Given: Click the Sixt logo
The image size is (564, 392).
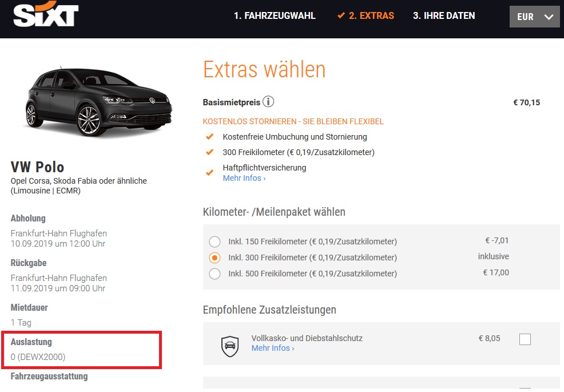Looking at the screenshot, I should pos(46,14).
